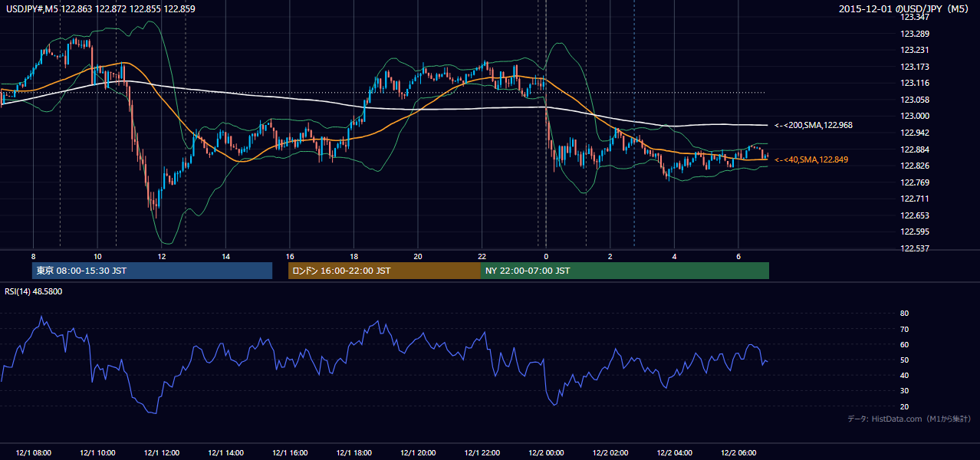Screen dimensions: 980x460
Task: Click price axis label 122.537
Action: coord(914,248)
